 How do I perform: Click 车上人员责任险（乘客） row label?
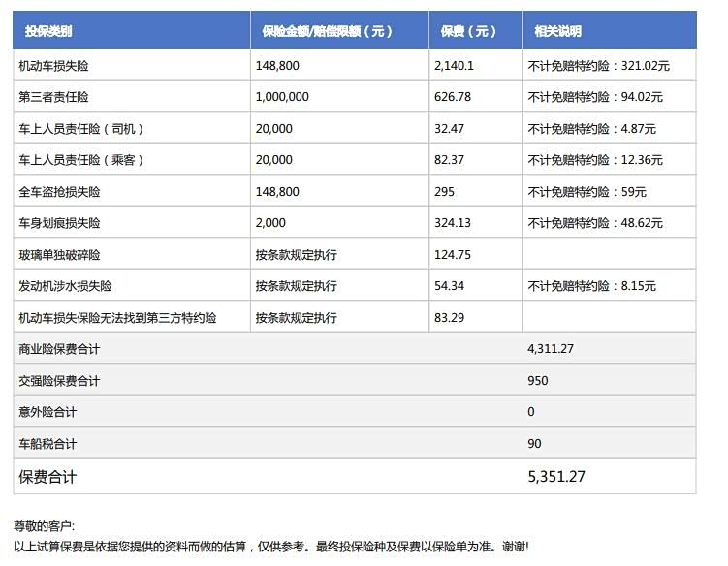(81, 160)
